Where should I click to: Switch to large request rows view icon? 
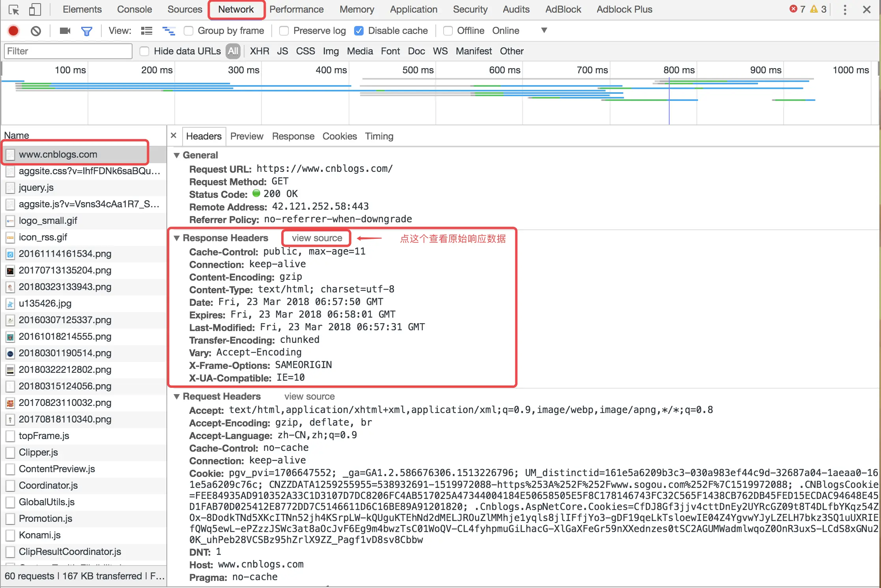pos(147,31)
